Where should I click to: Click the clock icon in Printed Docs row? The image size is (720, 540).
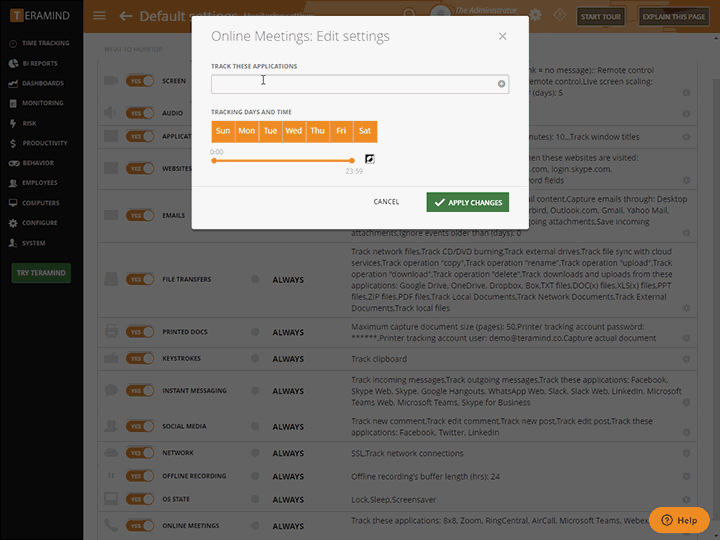(255, 332)
